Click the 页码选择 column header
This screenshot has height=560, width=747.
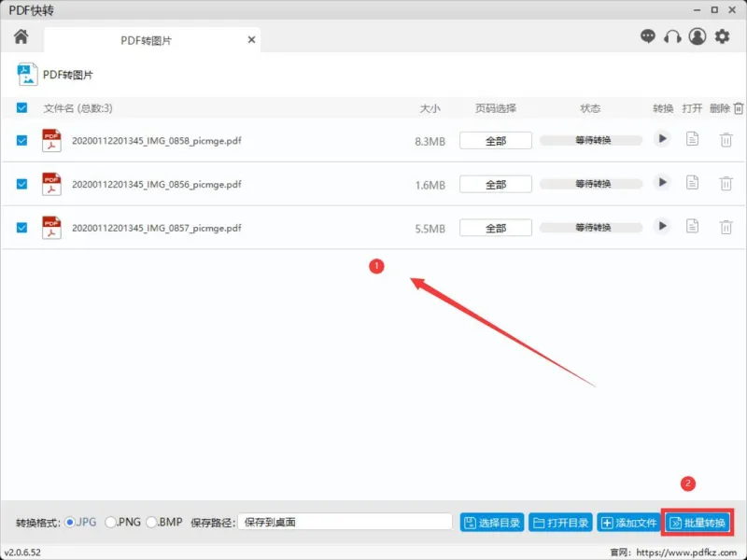(x=496, y=108)
